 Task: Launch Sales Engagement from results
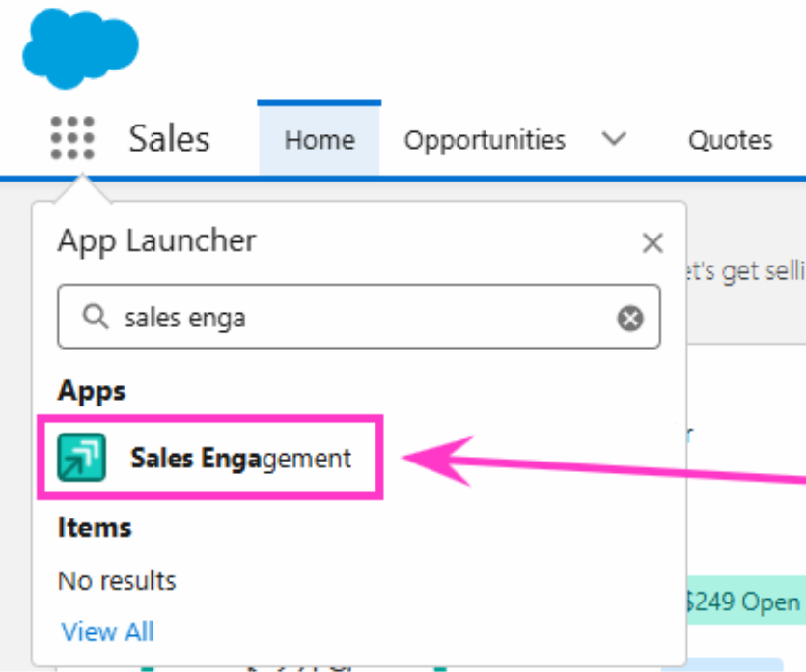point(240,458)
